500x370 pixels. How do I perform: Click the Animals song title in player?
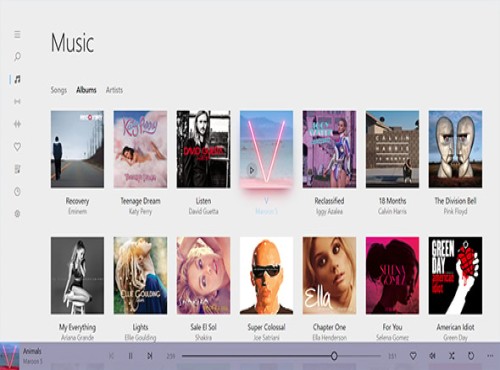click(32, 351)
